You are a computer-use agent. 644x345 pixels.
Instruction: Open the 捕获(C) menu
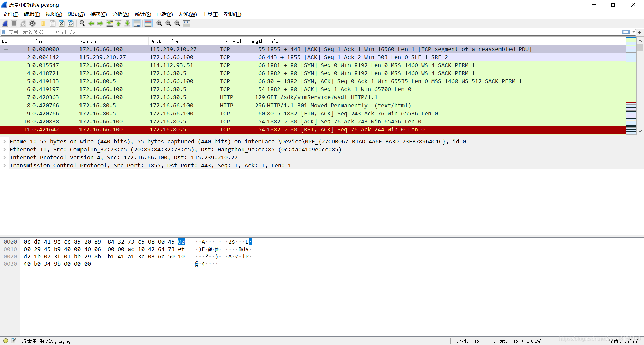tap(98, 14)
